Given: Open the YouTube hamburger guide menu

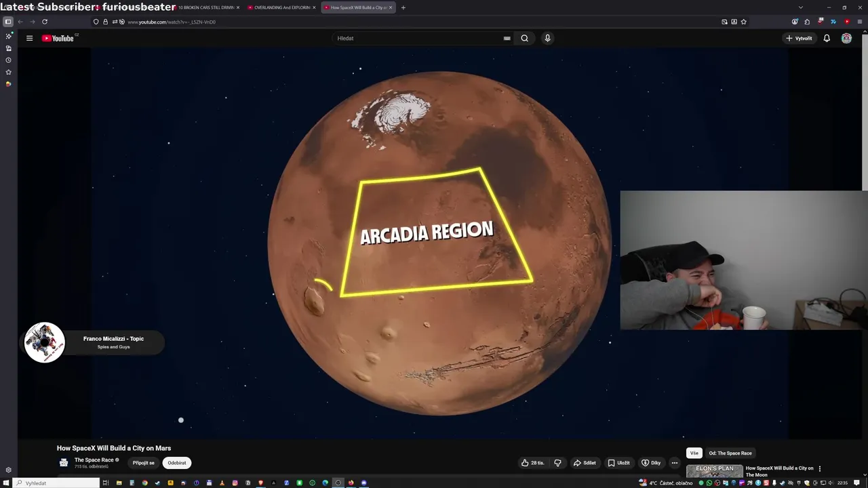Looking at the screenshot, I should click(x=29, y=38).
